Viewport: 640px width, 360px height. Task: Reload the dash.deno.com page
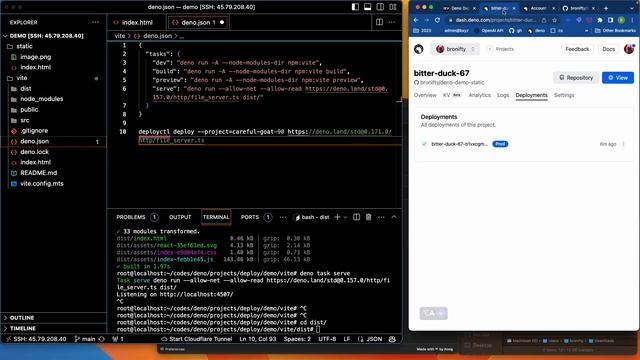click(x=437, y=20)
